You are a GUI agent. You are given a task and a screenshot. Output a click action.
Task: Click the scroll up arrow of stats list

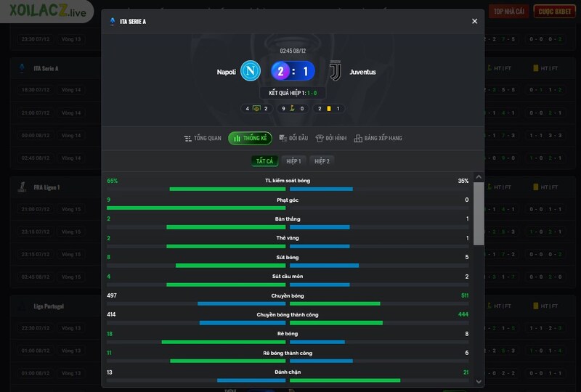[479, 177]
